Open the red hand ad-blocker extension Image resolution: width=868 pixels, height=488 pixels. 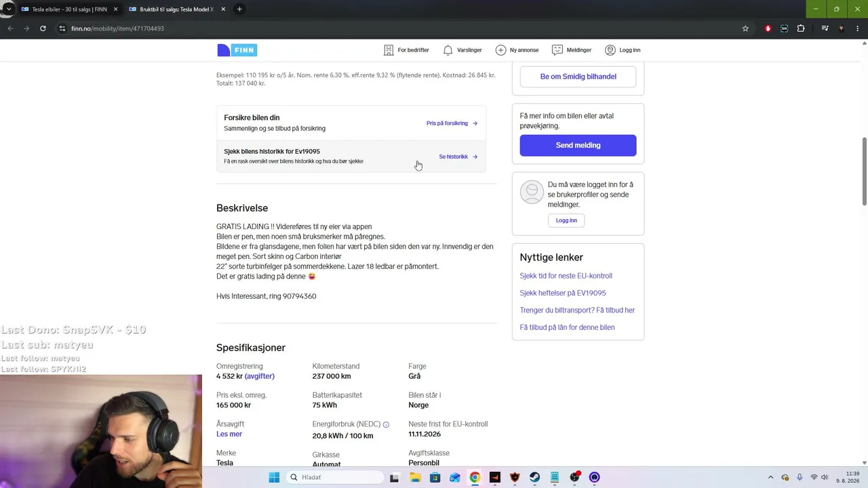(x=768, y=28)
